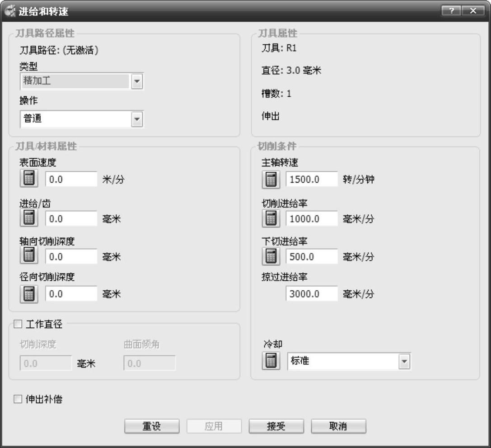Click calculator icon for 下切进给率
Image resolution: width=491 pixels, height=448 pixels.
point(271,256)
